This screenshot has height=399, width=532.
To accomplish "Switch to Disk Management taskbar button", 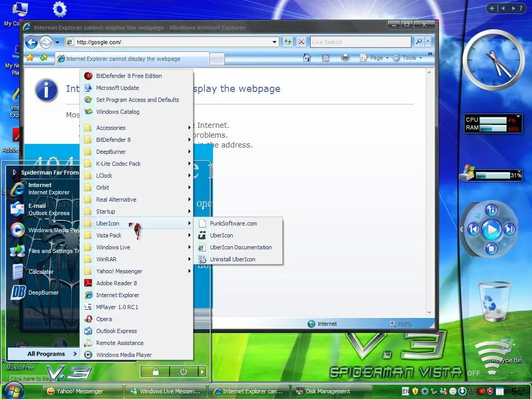I will [x=332, y=391].
